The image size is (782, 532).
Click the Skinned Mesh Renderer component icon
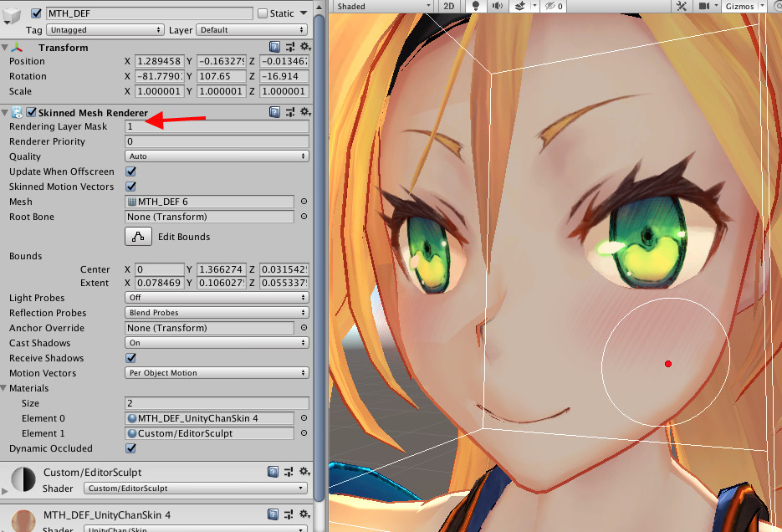(x=17, y=112)
